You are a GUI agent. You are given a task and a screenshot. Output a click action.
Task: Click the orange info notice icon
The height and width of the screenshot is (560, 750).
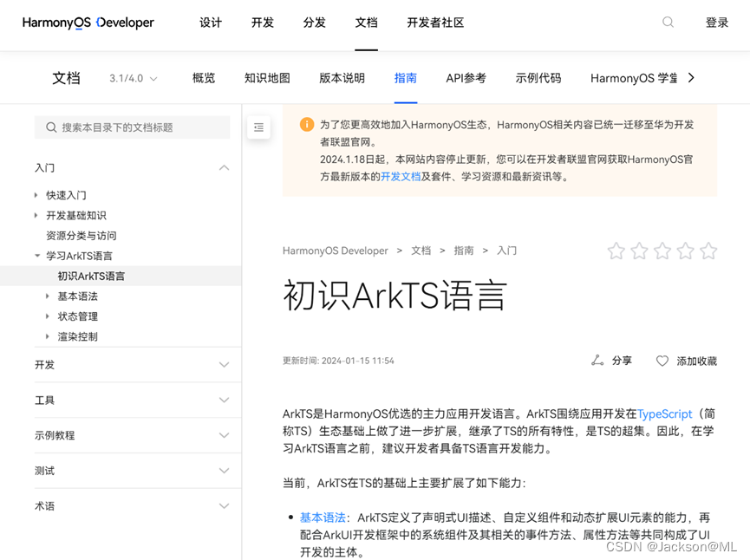pyautogui.click(x=307, y=124)
